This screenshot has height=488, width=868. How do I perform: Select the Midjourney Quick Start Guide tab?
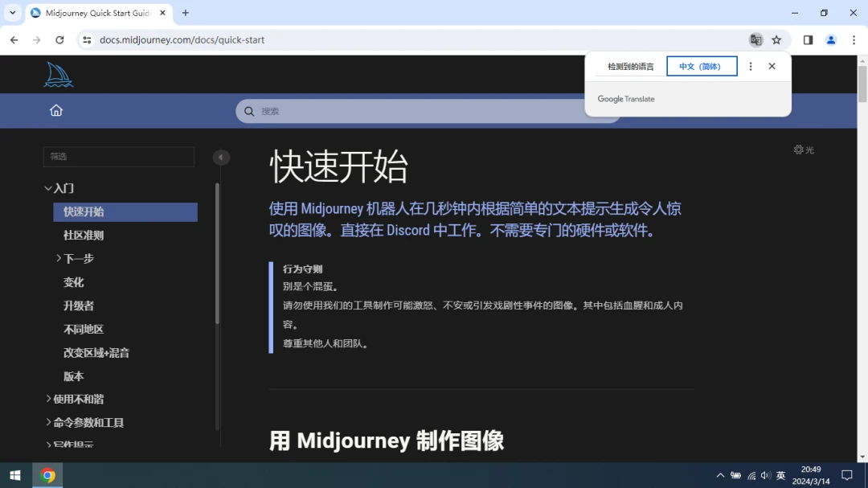point(98,13)
